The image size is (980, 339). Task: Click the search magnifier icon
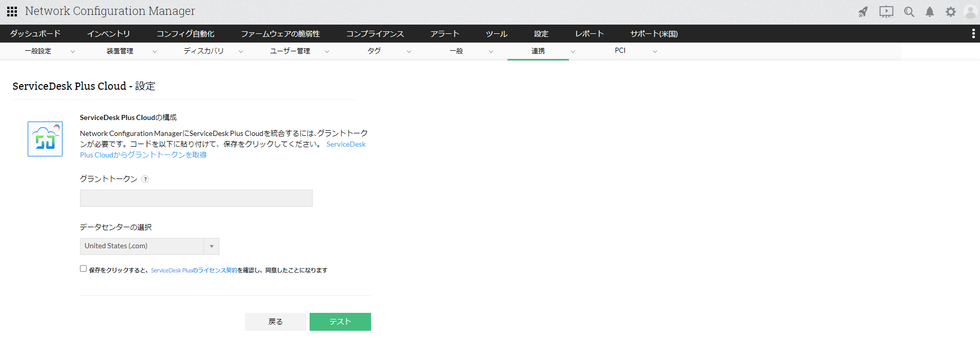pos(909,12)
